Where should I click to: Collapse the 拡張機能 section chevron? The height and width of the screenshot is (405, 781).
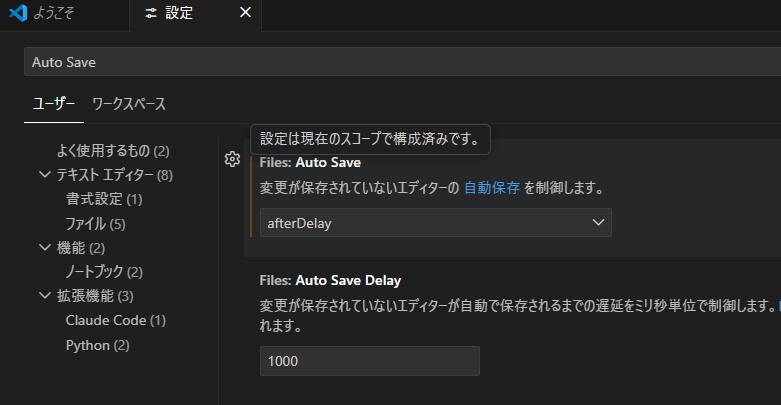(44, 296)
